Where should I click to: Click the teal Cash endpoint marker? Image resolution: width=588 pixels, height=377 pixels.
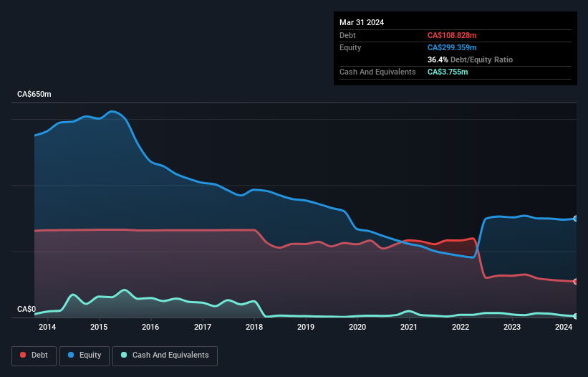tap(576, 317)
